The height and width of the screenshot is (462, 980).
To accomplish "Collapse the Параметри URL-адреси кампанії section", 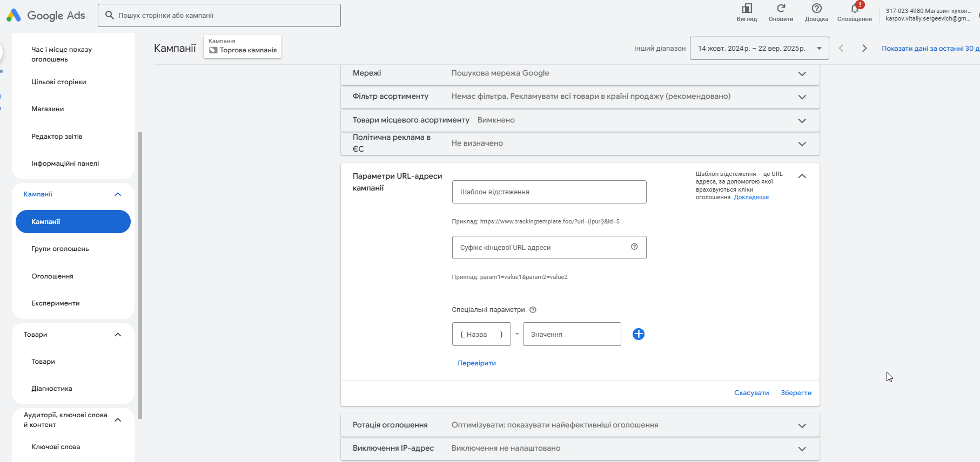I will click(802, 176).
